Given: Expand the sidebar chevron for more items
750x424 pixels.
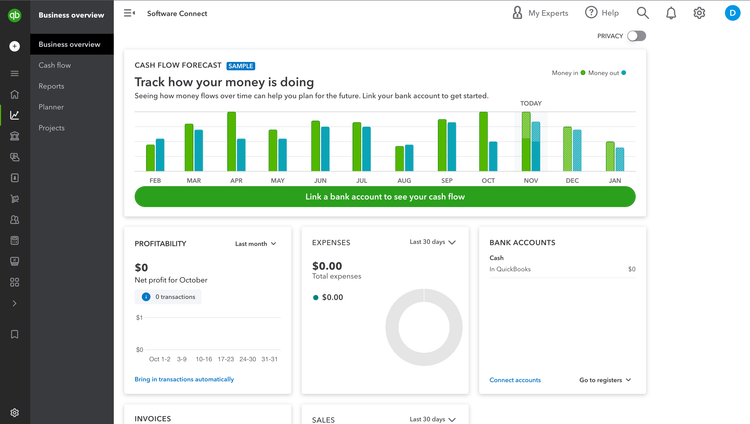Looking at the screenshot, I should click(x=15, y=303).
